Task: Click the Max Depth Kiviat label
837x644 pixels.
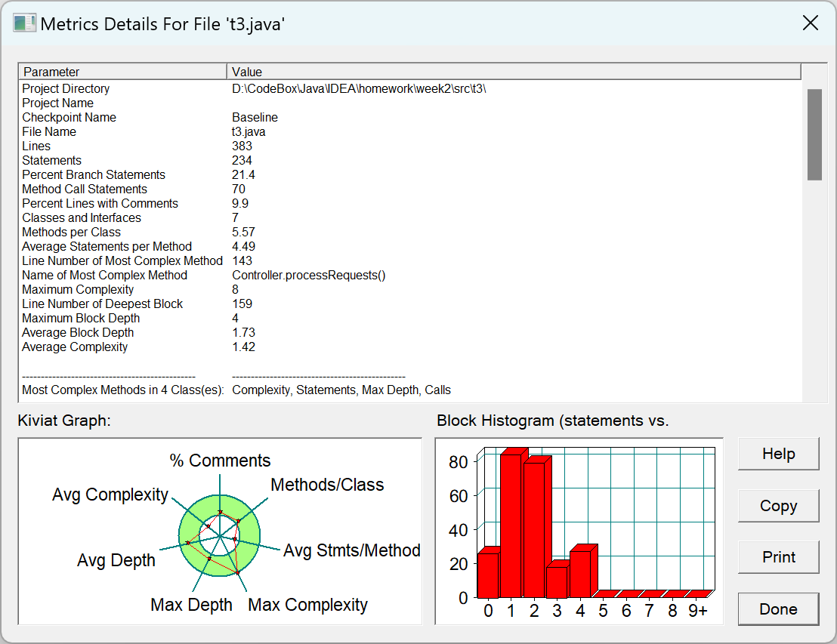Action: 192,605
